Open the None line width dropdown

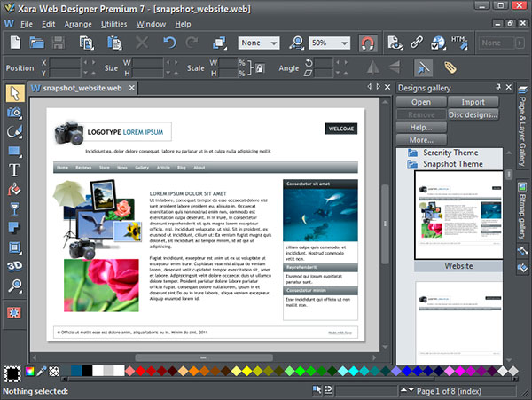click(x=259, y=43)
